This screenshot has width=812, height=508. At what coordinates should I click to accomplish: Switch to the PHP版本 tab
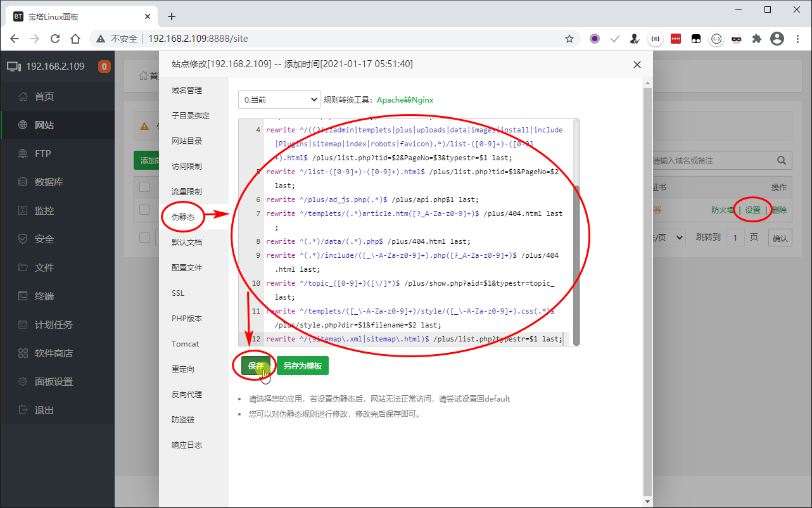click(194, 319)
